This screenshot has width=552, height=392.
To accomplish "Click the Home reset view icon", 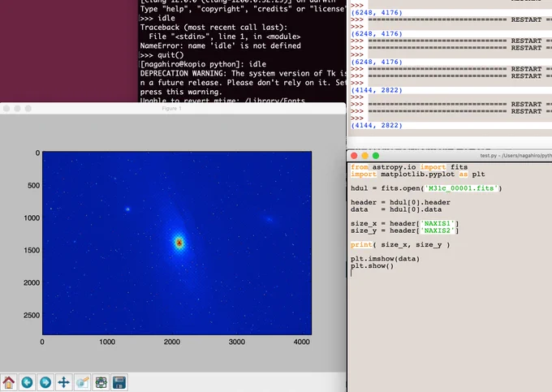I will point(9,382).
